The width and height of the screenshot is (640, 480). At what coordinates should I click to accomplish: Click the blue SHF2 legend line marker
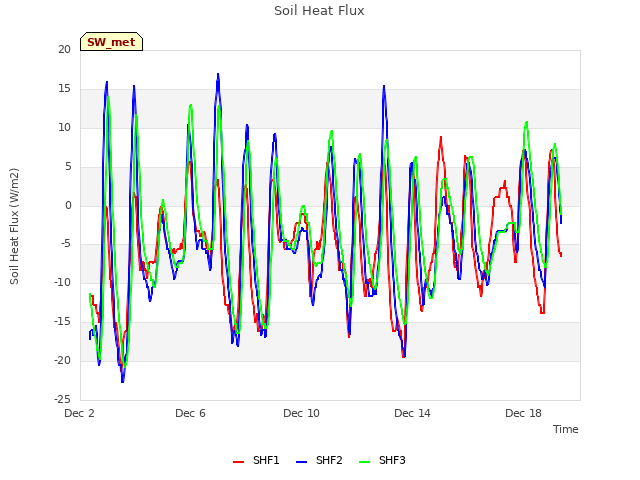(x=301, y=462)
